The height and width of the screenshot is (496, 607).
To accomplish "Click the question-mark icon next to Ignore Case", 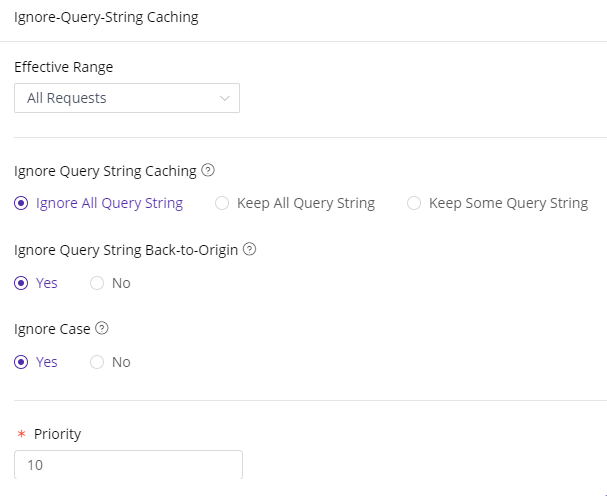I will tap(102, 328).
